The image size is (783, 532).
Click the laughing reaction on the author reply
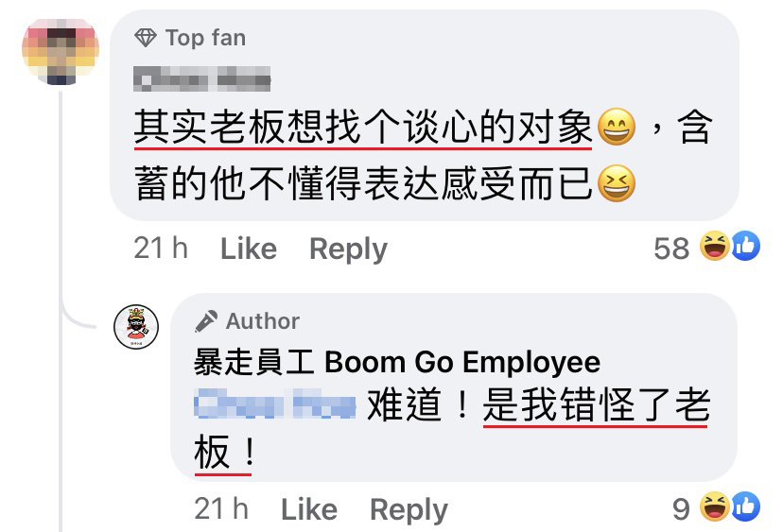point(714,506)
